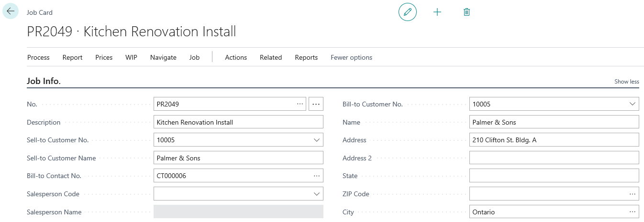This screenshot has width=644, height=222.
Task: Click Show less in Job Info section
Action: point(626,82)
